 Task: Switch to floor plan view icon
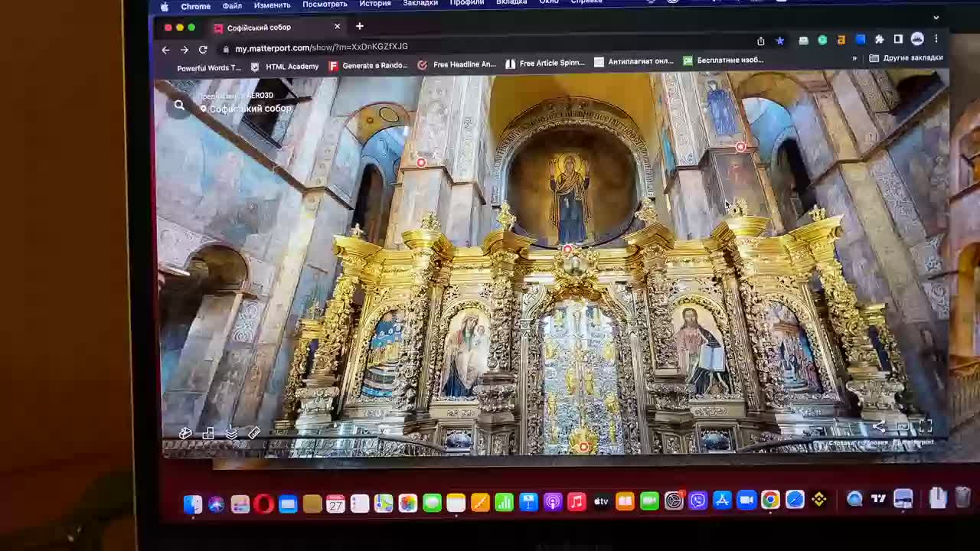click(x=208, y=433)
